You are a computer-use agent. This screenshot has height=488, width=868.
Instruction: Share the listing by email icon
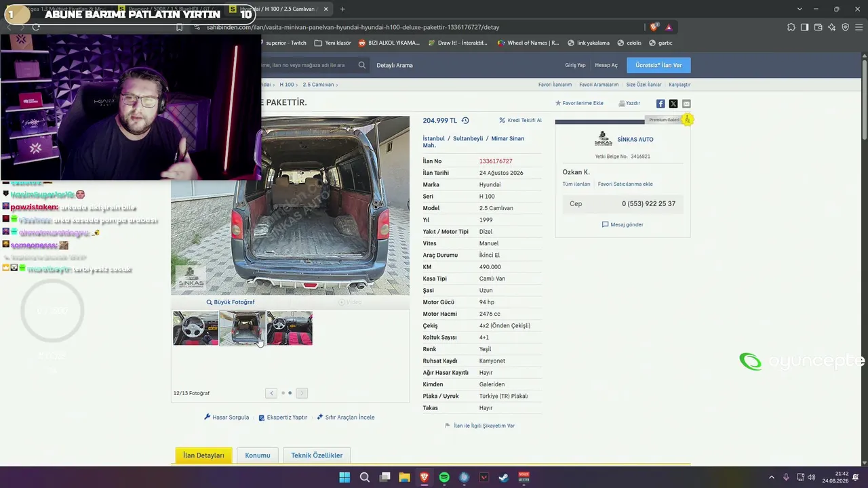pos(686,104)
